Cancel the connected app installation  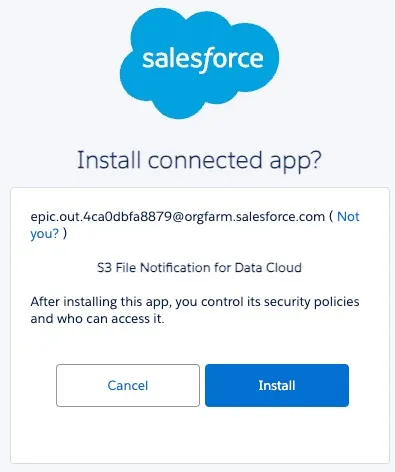coord(128,385)
